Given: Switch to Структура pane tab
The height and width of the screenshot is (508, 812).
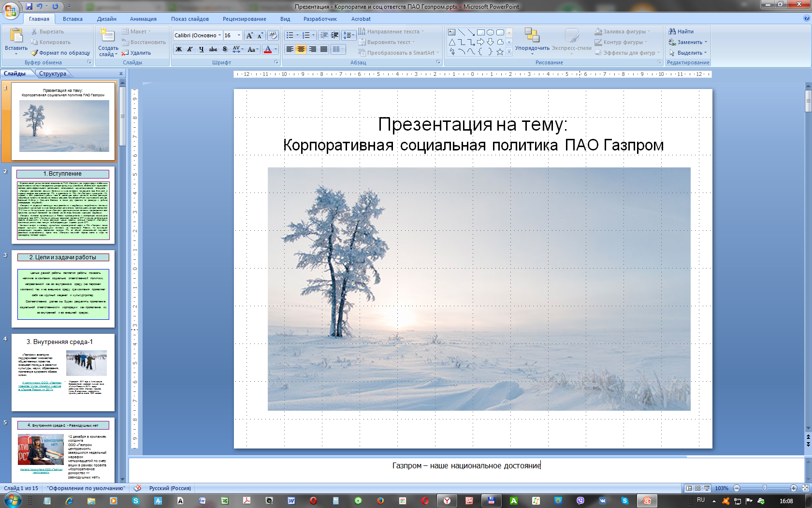Looking at the screenshot, I should coord(53,74).
